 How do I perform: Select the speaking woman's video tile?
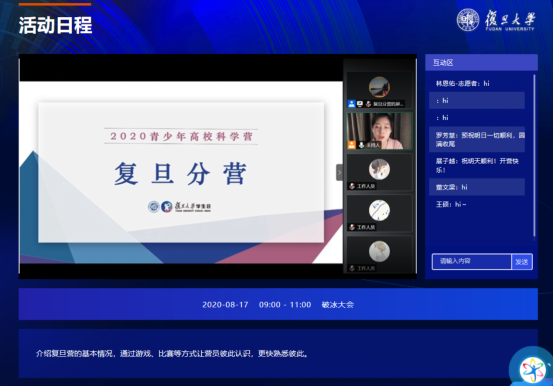(x=380, y=131)
